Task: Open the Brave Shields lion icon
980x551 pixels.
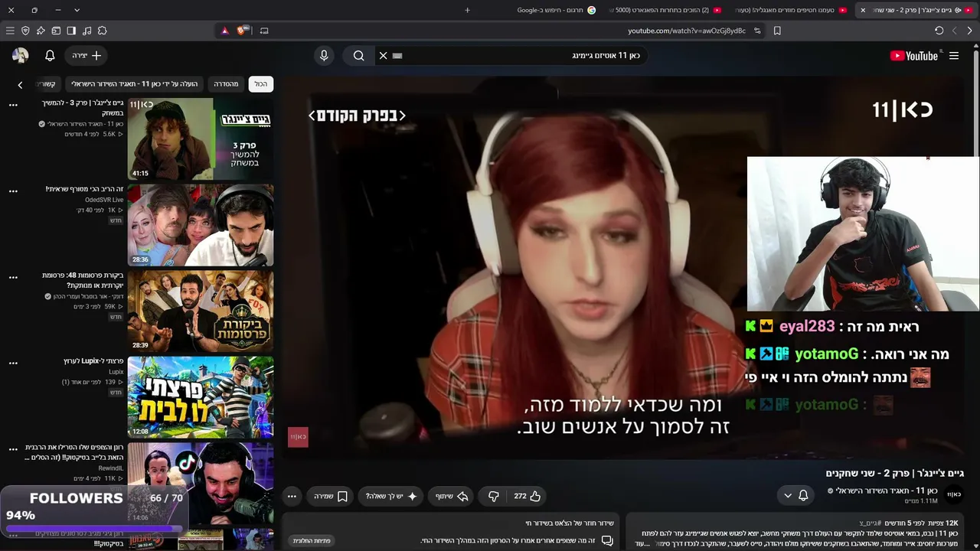Action: click(x=242, y=31)
